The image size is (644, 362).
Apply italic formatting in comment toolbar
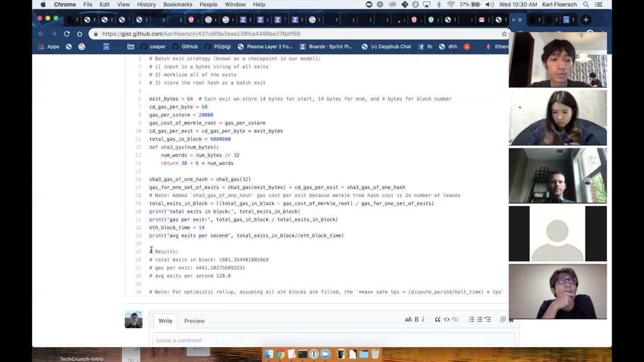pyautogui.click(x=423, y=320)
